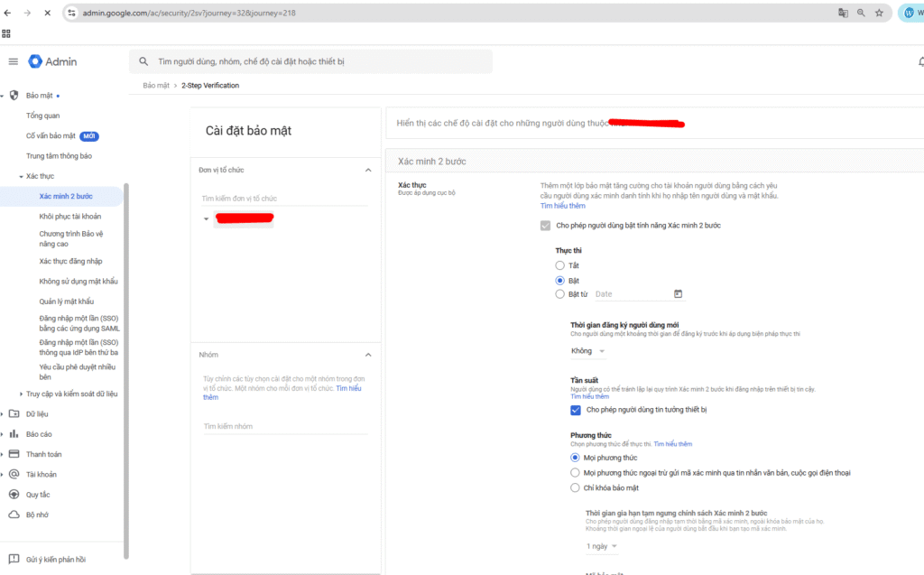Click the Bảo mật breadcrumb link
The image size is (924, 575).
point(155,86)
